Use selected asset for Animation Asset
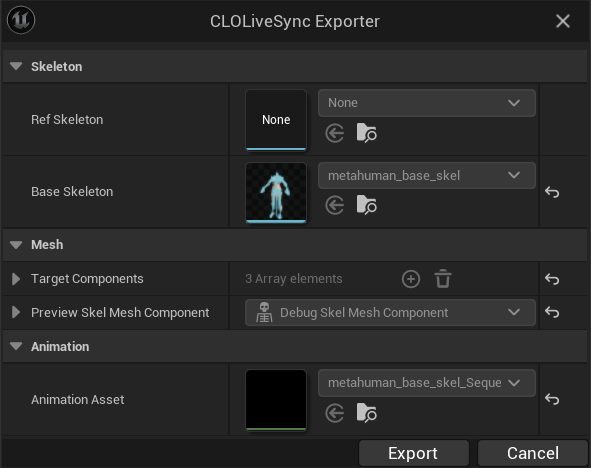 tap(335, 413)
